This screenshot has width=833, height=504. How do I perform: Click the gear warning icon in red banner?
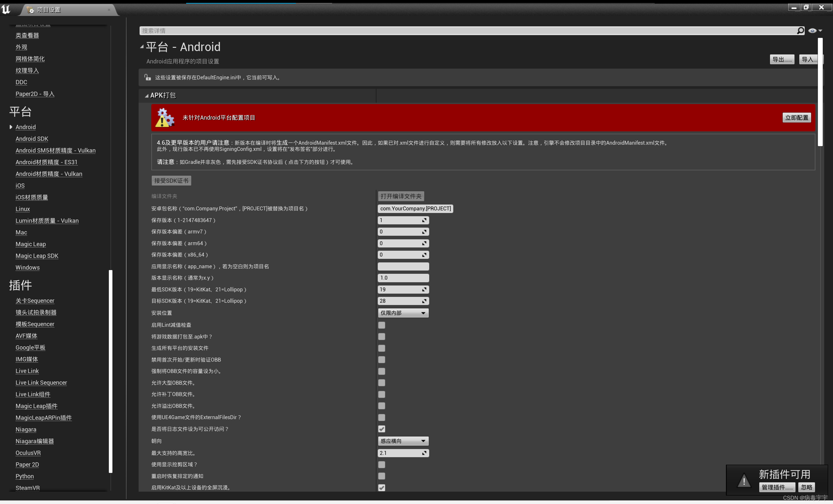tap(165, 118)
